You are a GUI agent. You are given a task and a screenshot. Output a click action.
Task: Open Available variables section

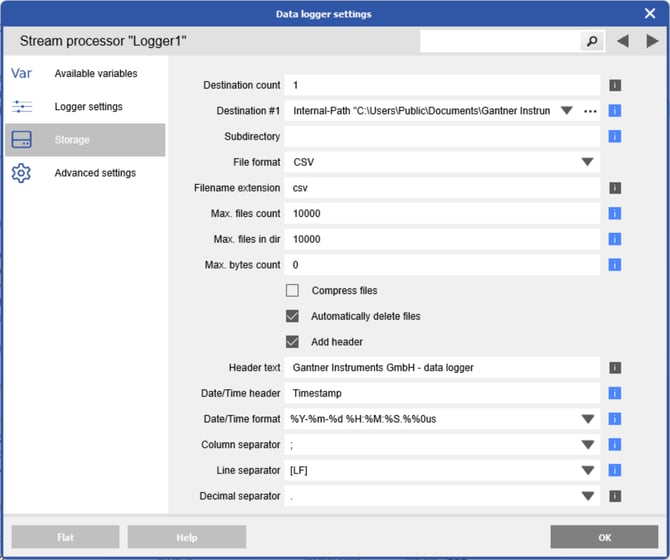[85, 73]
